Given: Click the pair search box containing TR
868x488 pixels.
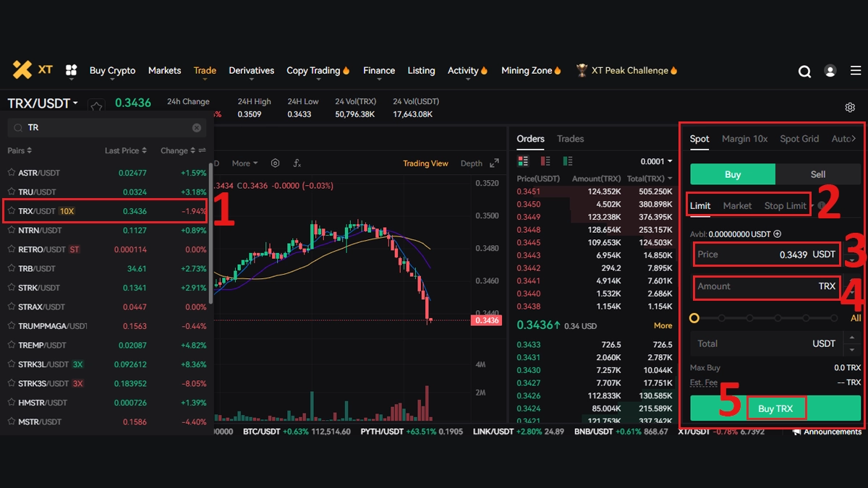Looking at the screenshot, I should [x=107, y=127].
